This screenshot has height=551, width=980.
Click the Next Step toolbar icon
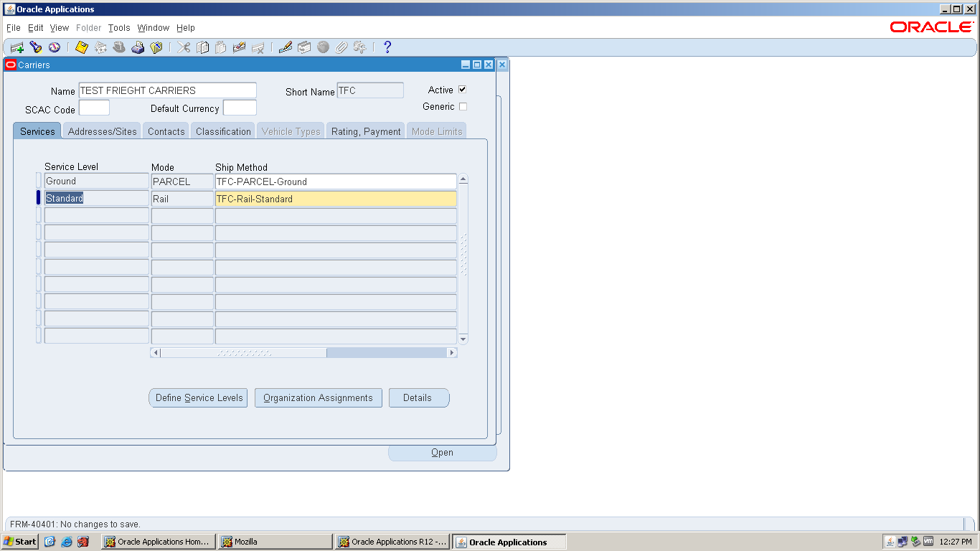click(100, 47)
